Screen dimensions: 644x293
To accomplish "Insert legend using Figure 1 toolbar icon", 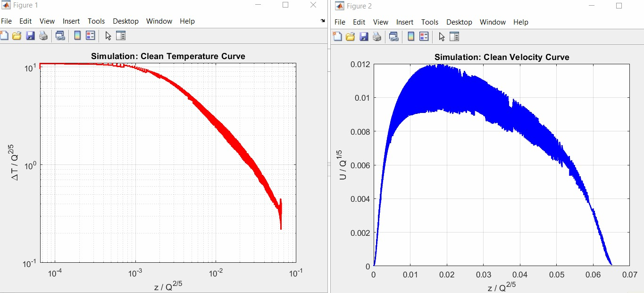I will (90, 35).
